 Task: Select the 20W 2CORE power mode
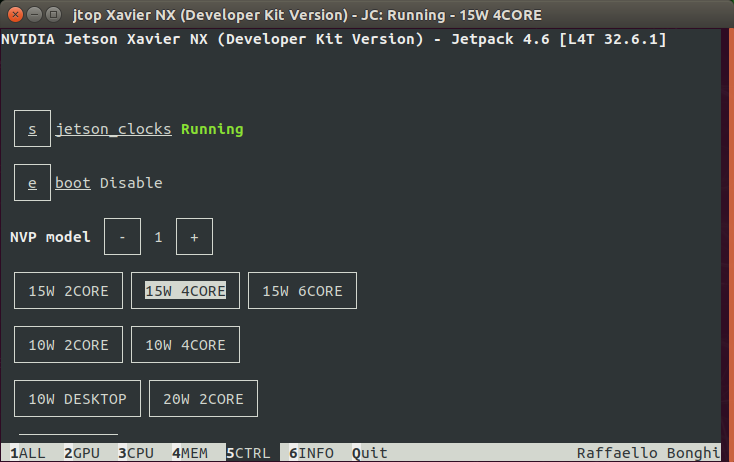point(203,398)
